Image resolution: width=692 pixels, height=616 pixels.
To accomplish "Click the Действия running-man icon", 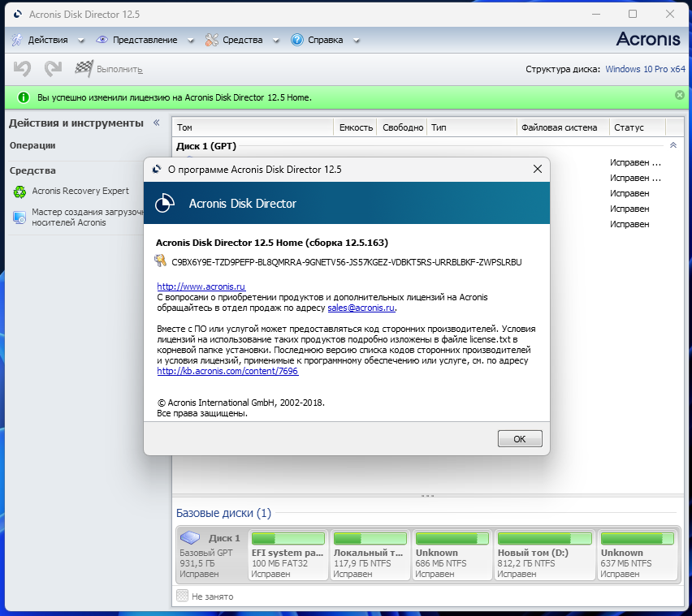I will (17, 40).
